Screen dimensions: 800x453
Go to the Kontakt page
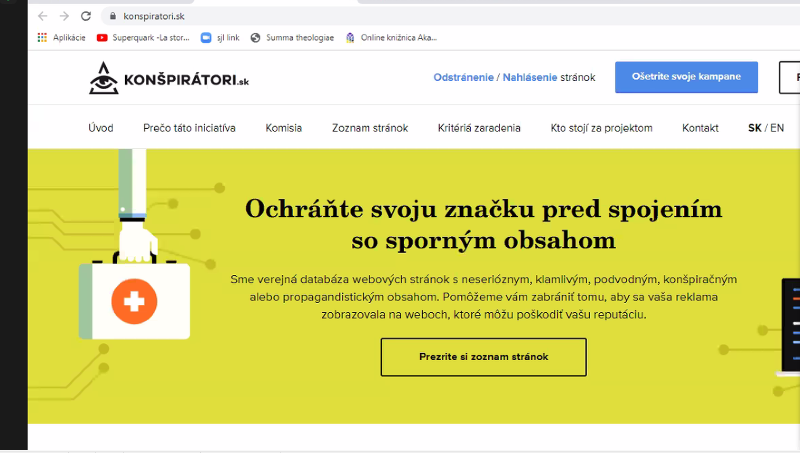[x=700, y=128]
